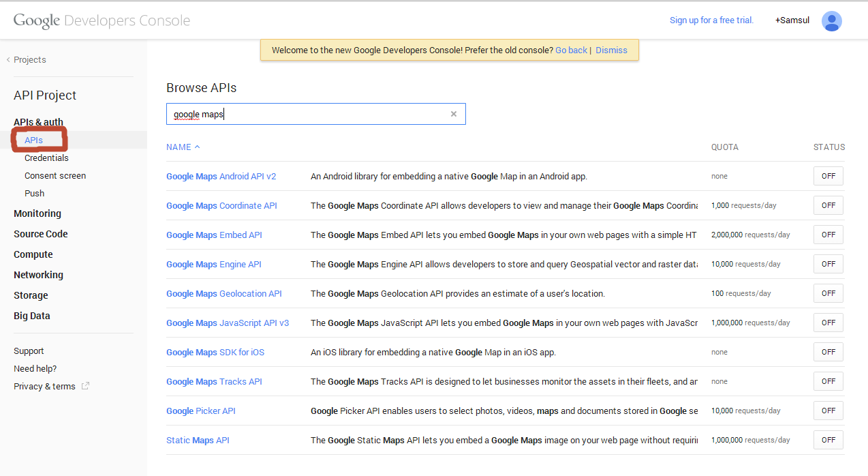Toggle Google Picker API OFF switch
868x476 pixels.
click(828, 411)
